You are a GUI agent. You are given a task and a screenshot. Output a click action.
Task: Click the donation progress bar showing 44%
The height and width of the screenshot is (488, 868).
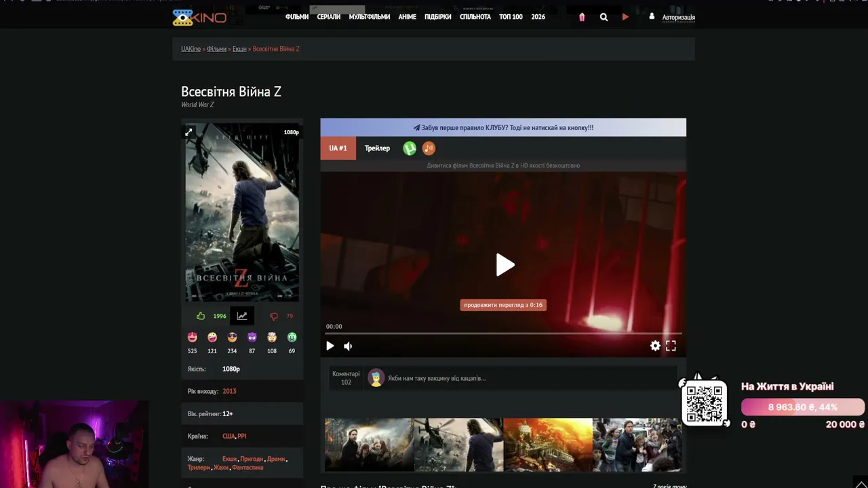click(x=803, y=407)
